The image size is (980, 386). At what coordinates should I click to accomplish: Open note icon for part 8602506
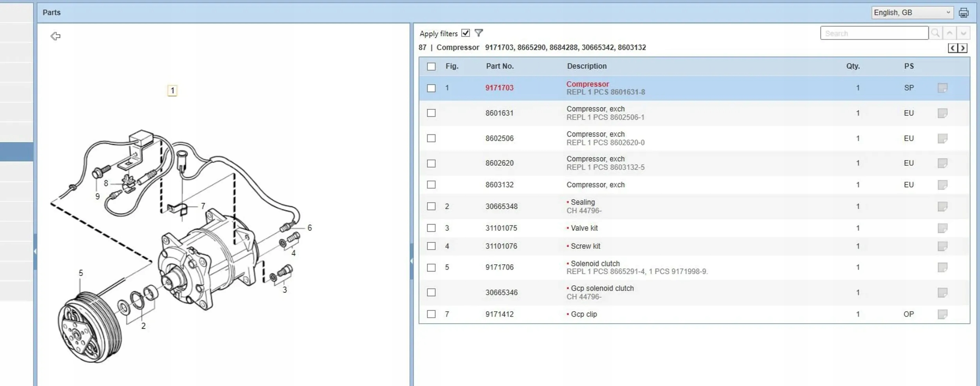click(x=942, y=138)
